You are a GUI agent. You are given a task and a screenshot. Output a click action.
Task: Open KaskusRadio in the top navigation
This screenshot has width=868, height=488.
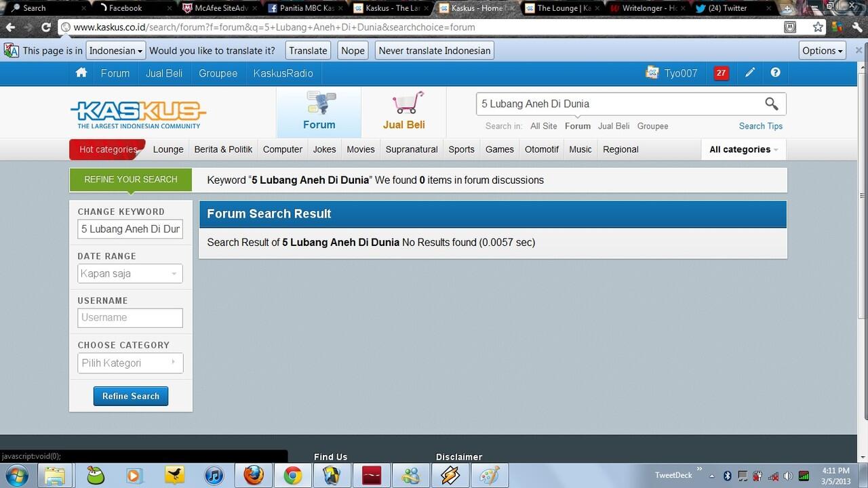(x=283, y=73)
